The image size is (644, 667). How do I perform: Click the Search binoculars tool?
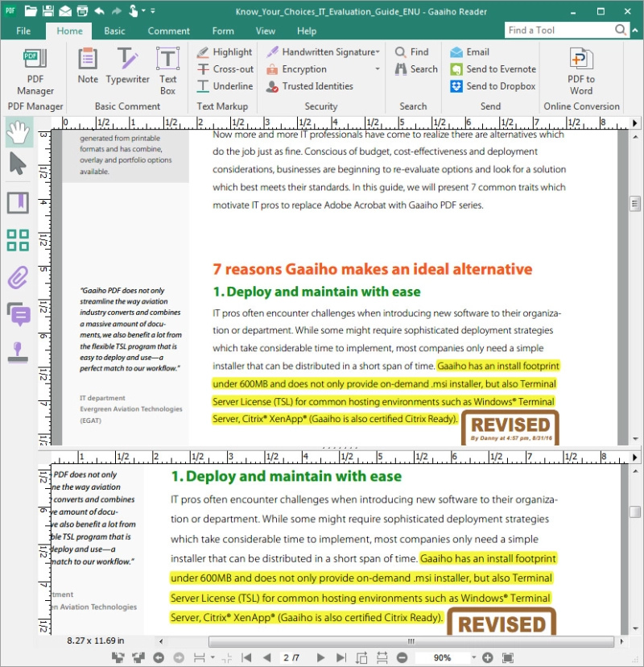coord(416,69)
